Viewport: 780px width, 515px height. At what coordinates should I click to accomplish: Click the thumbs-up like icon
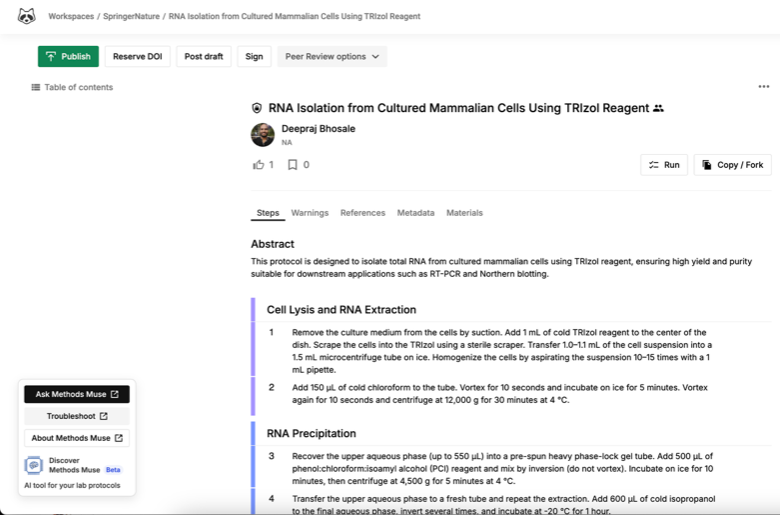tap(259, 165)
